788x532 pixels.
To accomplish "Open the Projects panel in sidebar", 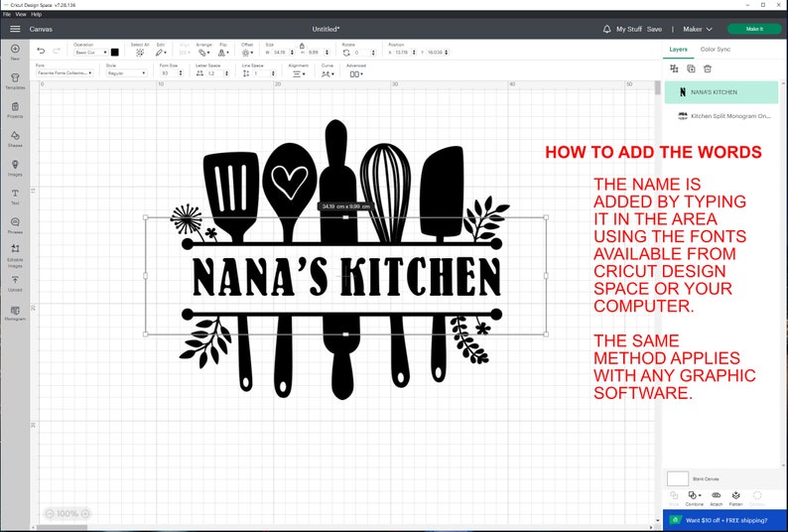I will pyautogui.click(x=15, y=109).
